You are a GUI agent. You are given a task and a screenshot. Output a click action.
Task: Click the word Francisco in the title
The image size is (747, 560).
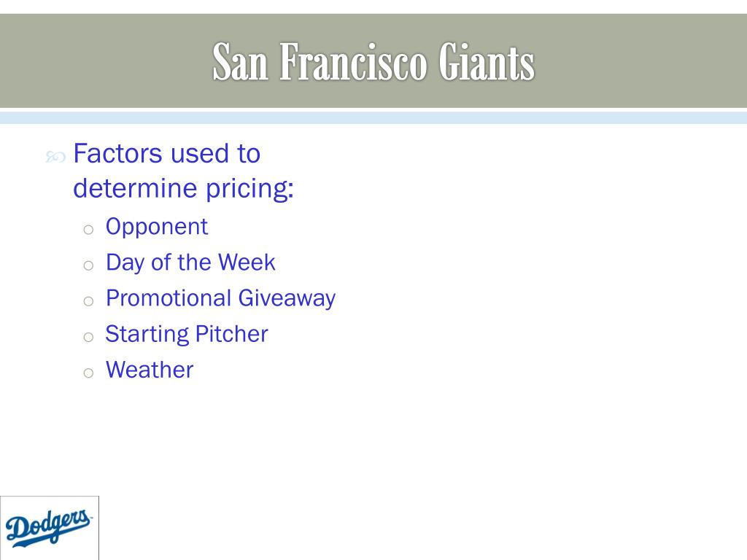353,62
